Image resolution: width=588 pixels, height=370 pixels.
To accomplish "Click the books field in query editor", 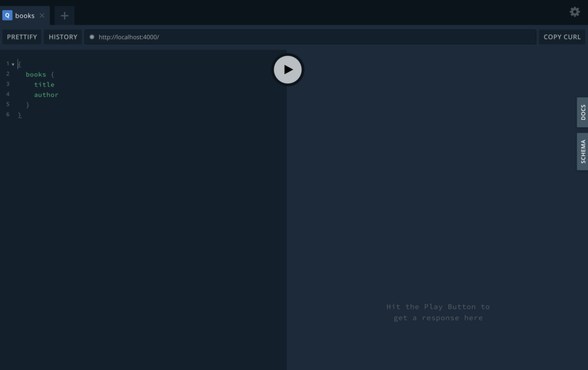I will [x=36, y=75].
